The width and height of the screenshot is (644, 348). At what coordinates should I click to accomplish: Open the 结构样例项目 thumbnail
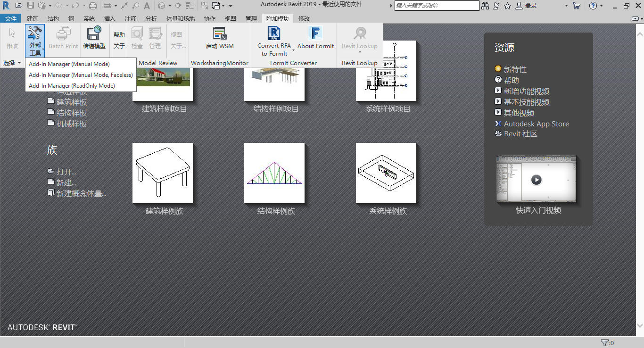click(x=274, y=84)
